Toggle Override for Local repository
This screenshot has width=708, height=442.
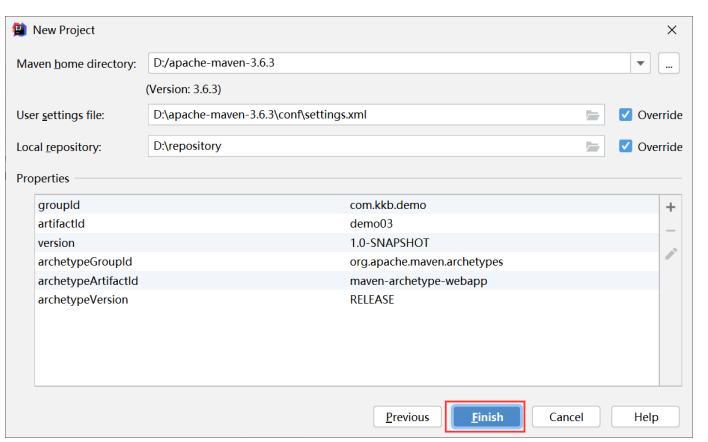click(625, 146)
